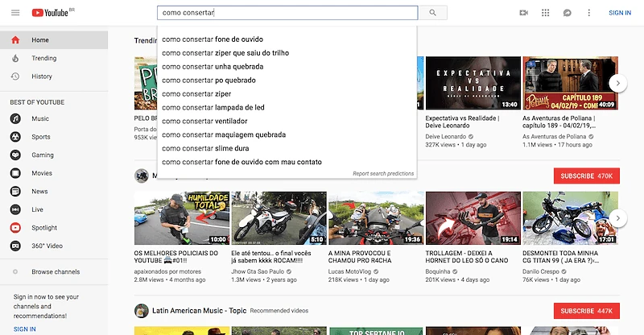The height and width of the screenshot is (335, 644).
Task: Click the Music icon
Action: [15, 118]
